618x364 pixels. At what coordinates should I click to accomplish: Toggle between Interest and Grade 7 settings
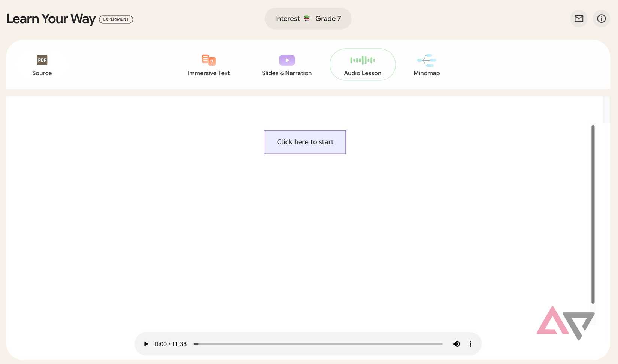tap(308, 18)
